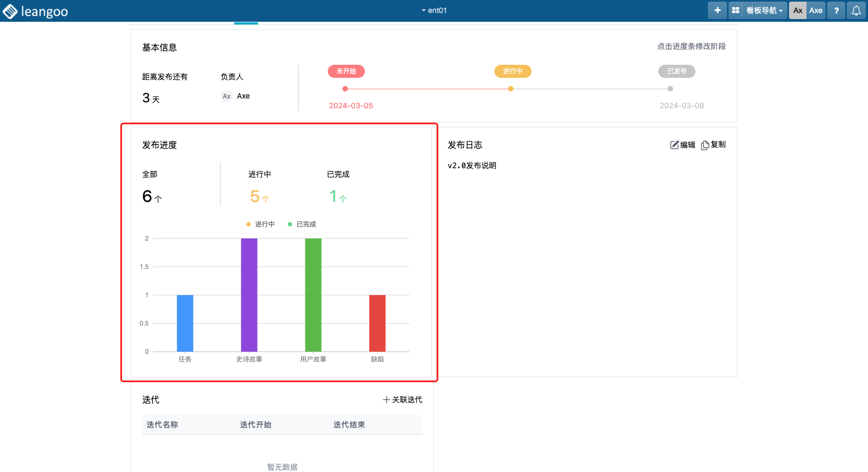Click the 进行中 marker on progress line
The width and height of the screenshot is (868, 472).
tap(511, 89)
